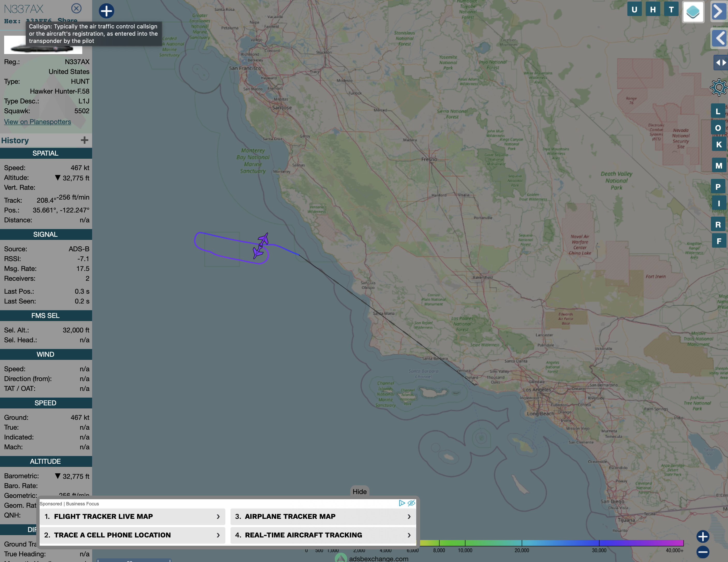Screen dimensions: 728x562
Task: Click the WIND section header
Action: pos(46,354)
